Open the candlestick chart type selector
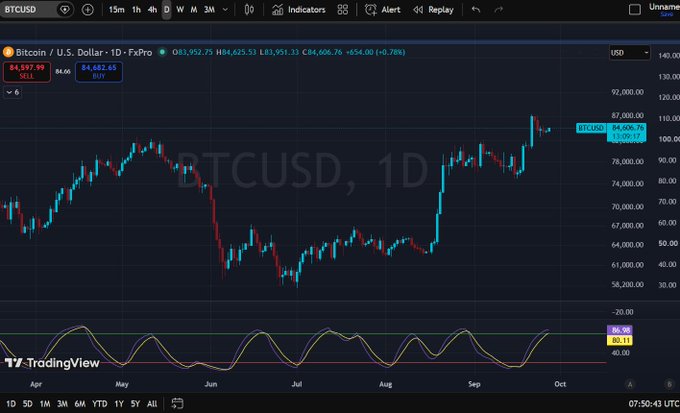 [249, 10]
